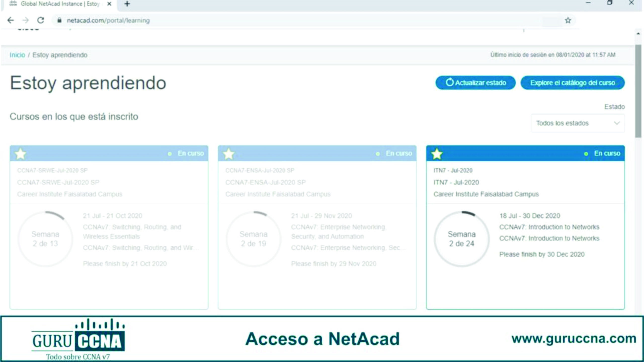The width and height of the screenshot is (644, 362).
Task: Toggle favorite star on ITN7 course
Action: pos(437,154)
